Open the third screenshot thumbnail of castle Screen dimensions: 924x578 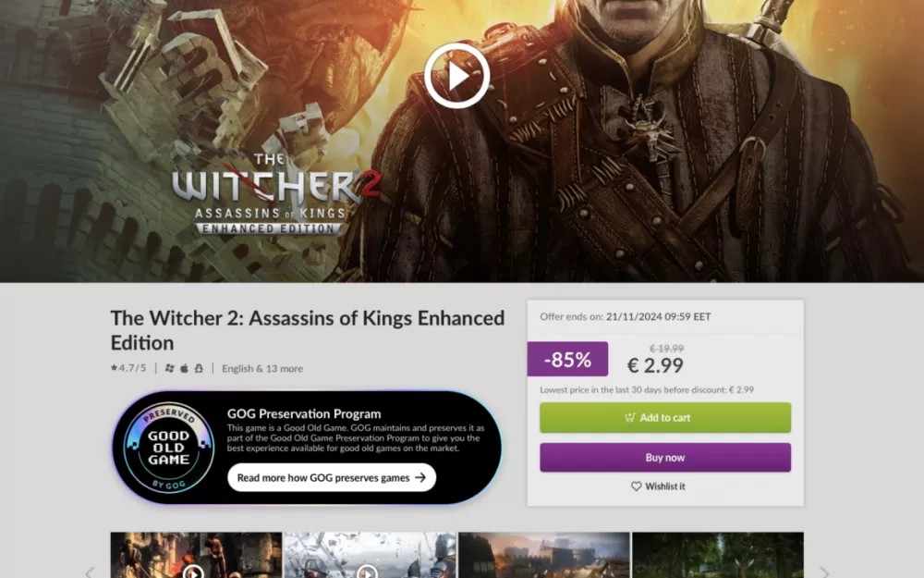point(544,555)
